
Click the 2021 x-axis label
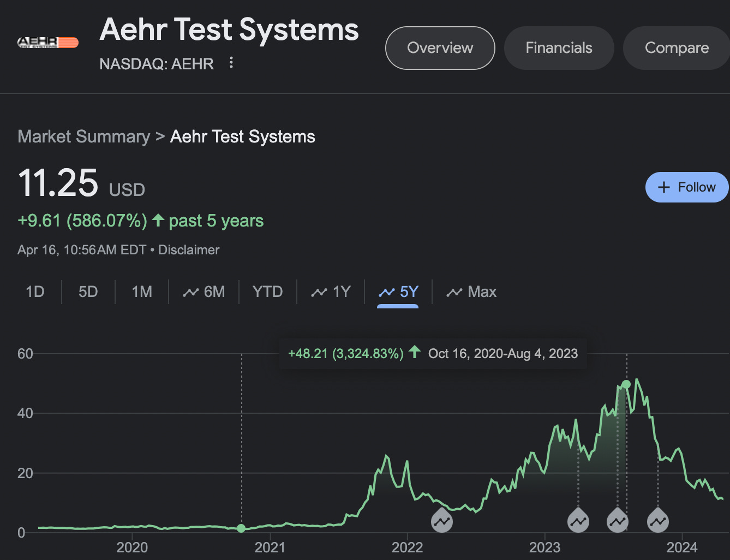tap(270, 547)
